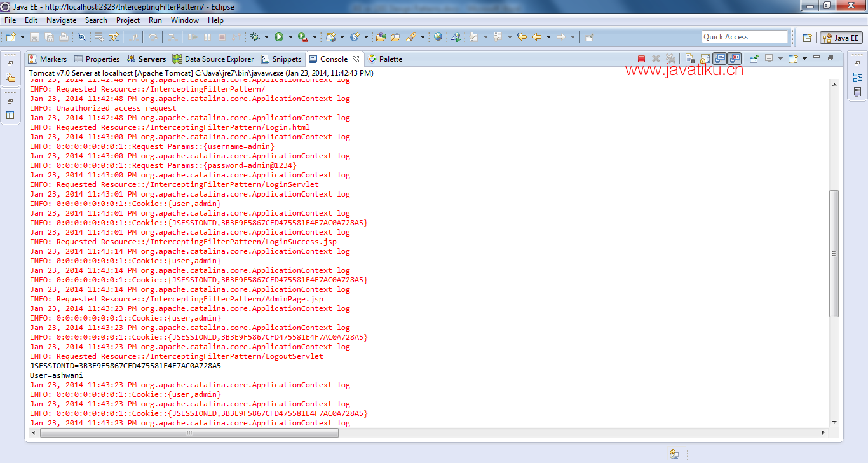The image size is (868, 463).
Task: Open the Run configurations dropdown arrow
Action: coord(290,37)
